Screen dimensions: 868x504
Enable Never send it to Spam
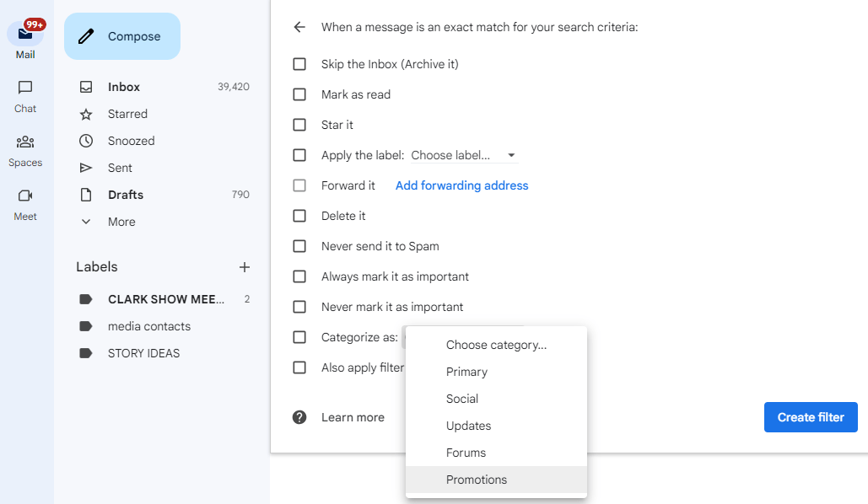click(299, 246)
